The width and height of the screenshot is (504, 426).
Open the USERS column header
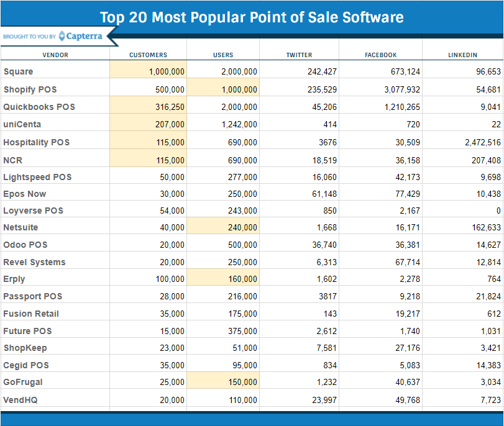[222, 55]
